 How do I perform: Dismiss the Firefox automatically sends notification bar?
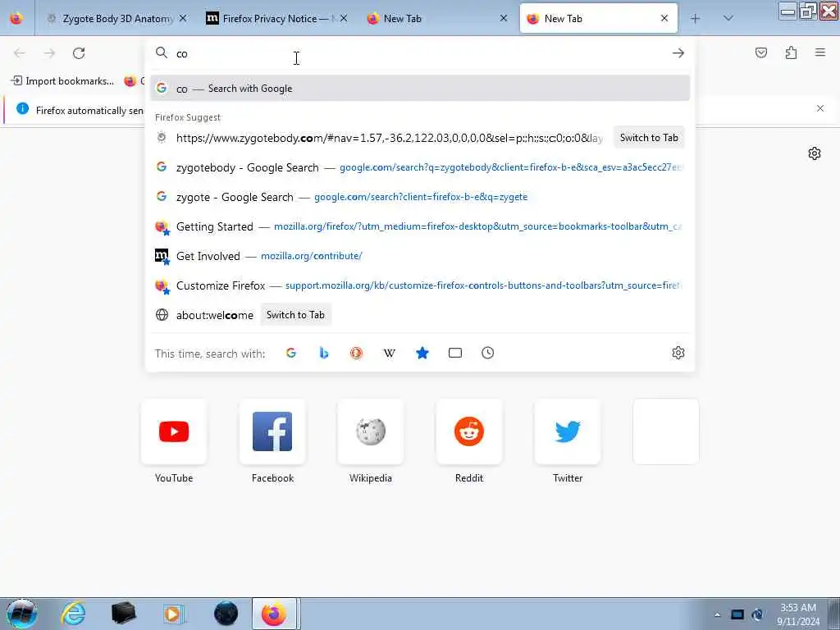point(820,109)
